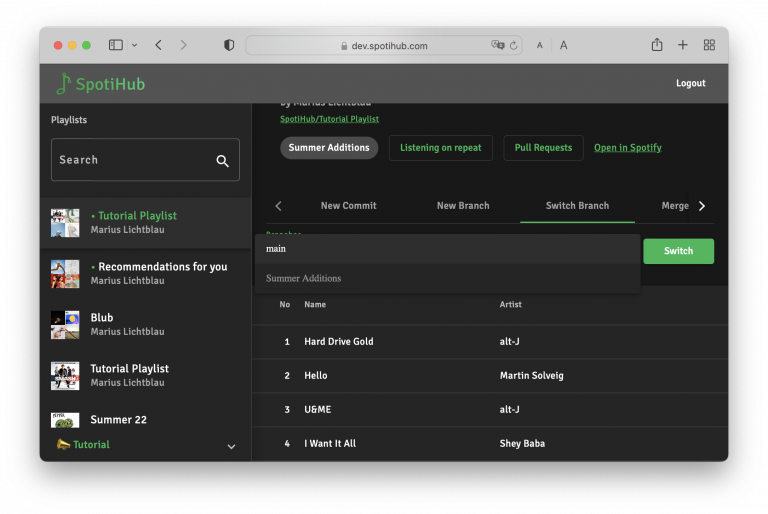768x514 pixels.
Task: Open a new tab with plus icon
Action: (682, 45)
